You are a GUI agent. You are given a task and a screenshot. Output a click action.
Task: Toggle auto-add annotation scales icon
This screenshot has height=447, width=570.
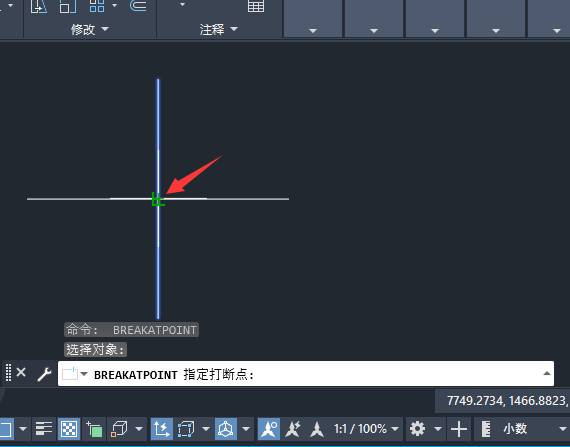tap(293, 429)
